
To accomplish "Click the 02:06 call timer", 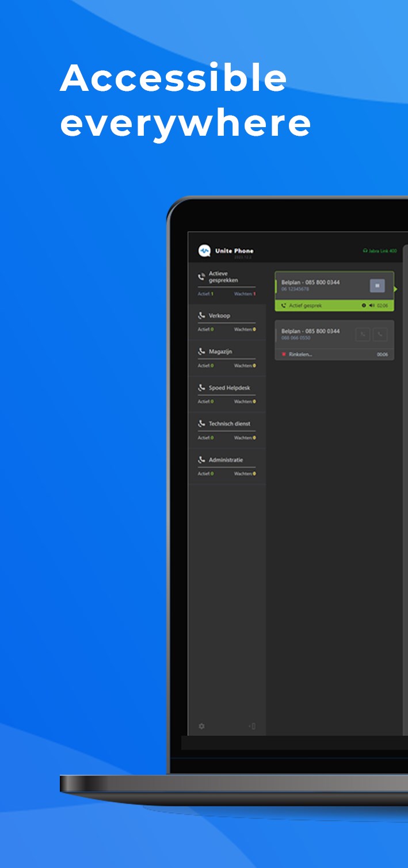I will pos(382,305).
